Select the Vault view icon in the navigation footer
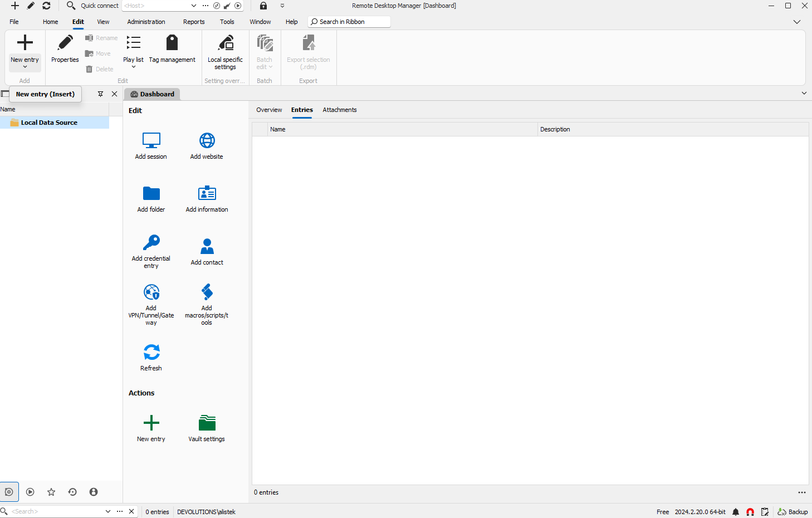Screen dimensions: 812x518 coord(9,492)
